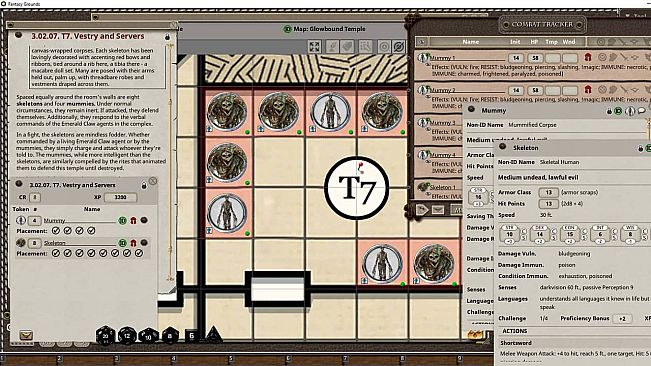The height and width of the screenshot is (366, 651).
Task: Click the green ID icon on Mummy encounter row
Action: pyautogui.click(x=122, y=220)
